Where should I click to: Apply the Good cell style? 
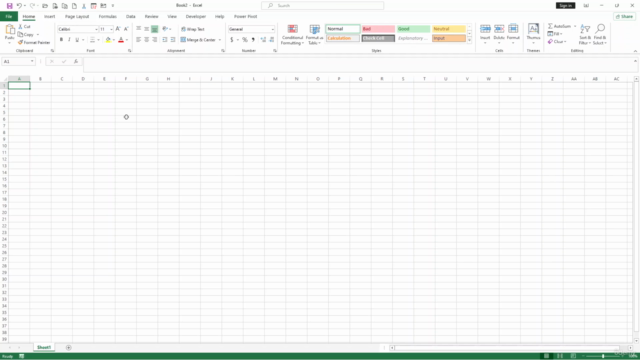[x=413, y=29]
